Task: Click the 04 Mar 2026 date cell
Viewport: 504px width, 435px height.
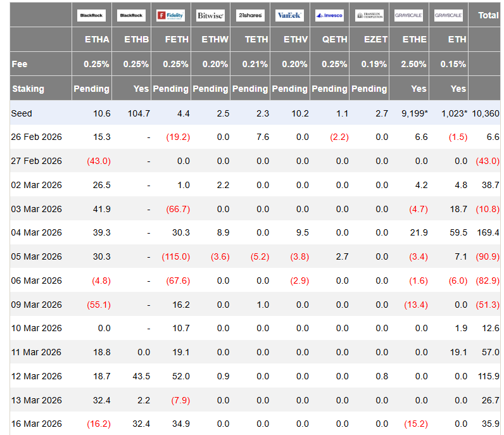Action: pyautogui.click(x=37, y=232)
